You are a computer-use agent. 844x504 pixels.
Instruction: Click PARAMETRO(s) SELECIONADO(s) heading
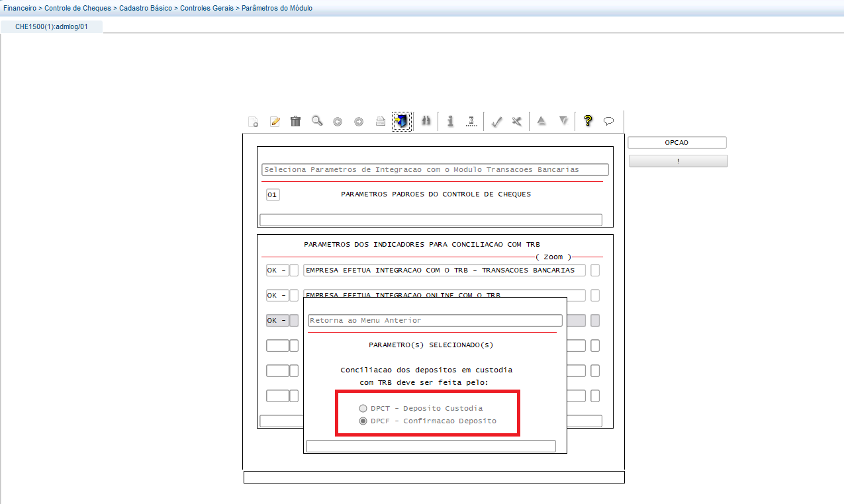[431, 345]
